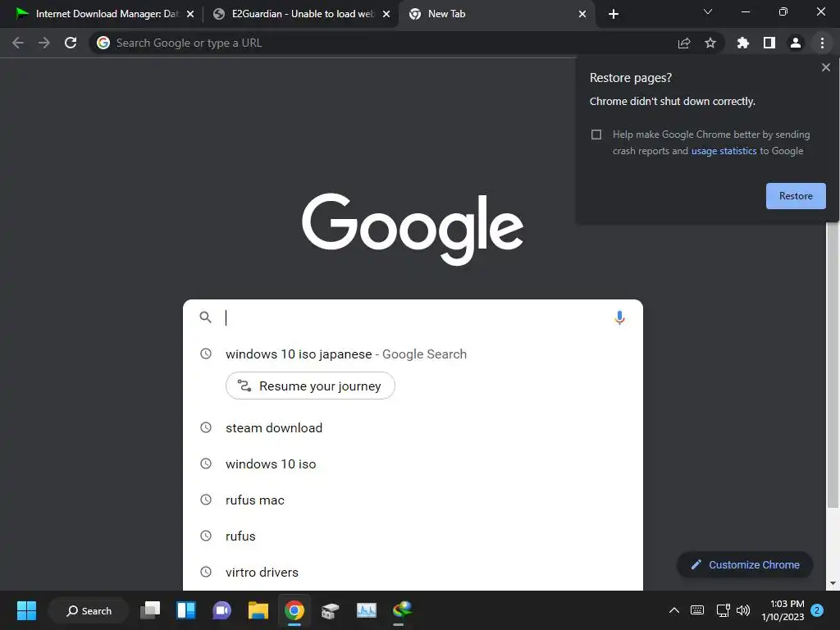The image size is (840, 630).
Task: Select the 'rufus' suggestion
Action: click(413, 536)
